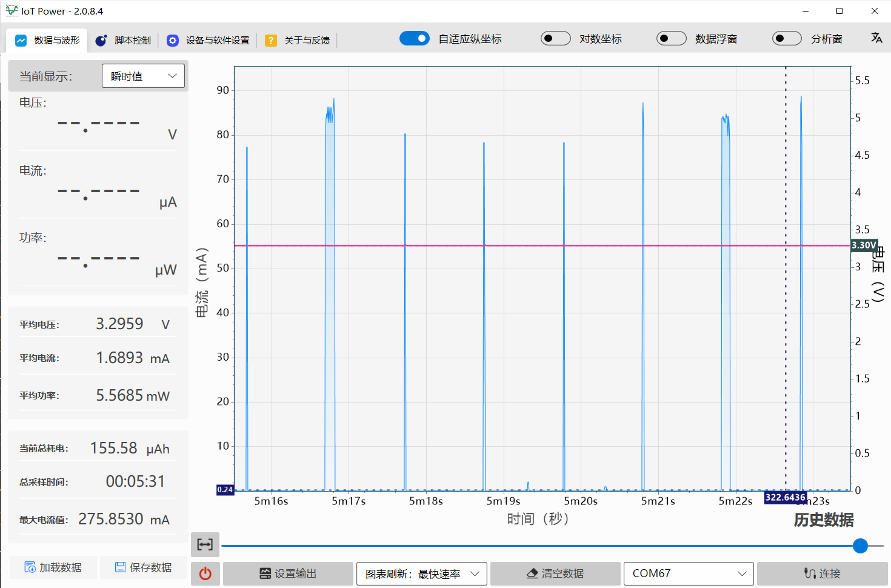Viewport: 891px width, 588px height.
Task: Maximize the IoT Power window
Action: 839,11
